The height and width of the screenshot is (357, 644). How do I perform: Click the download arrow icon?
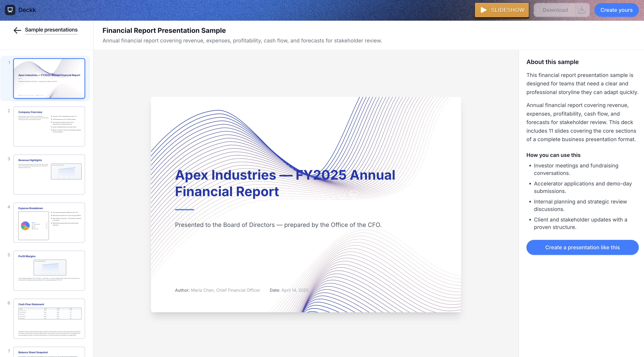pos(582,10)
